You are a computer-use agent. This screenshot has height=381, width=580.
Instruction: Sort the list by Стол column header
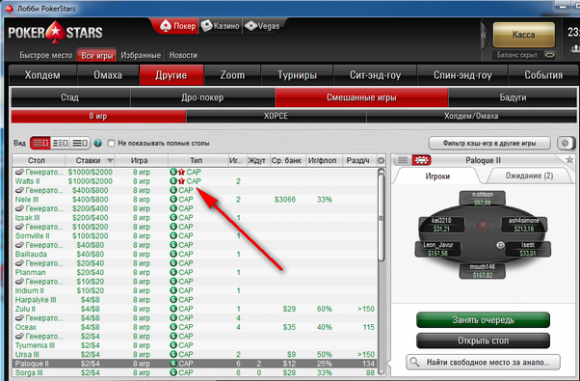coord(37,161)
